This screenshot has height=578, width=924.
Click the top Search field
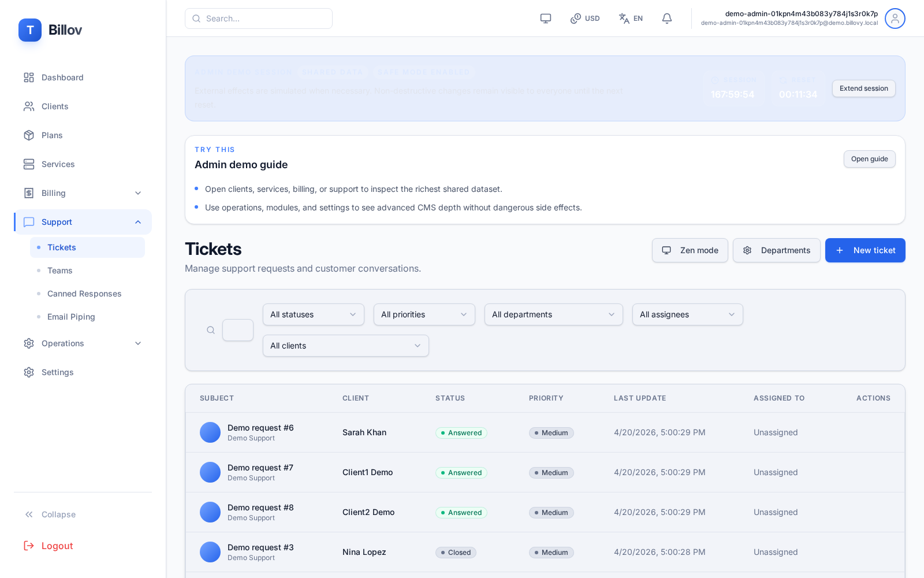pos(259,18)
